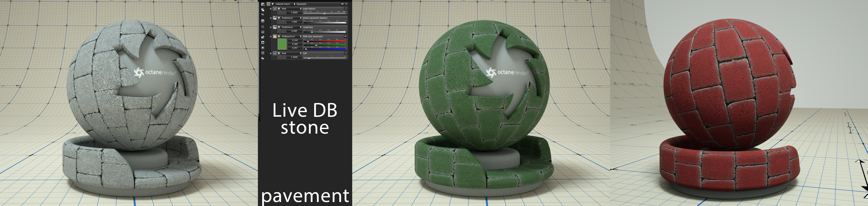The image size is (868, 206).
Task: Click the stacked windows icon in sidebar
Action: [263, 10]
